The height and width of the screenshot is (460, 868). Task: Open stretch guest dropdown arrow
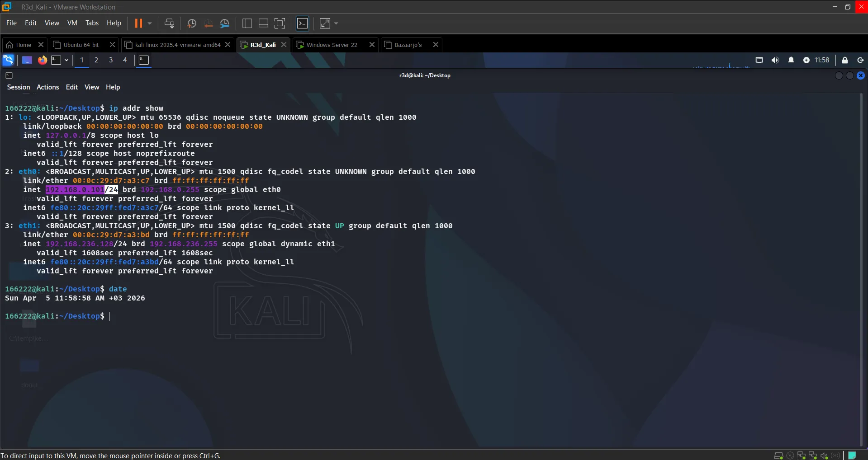coord(336,23)
